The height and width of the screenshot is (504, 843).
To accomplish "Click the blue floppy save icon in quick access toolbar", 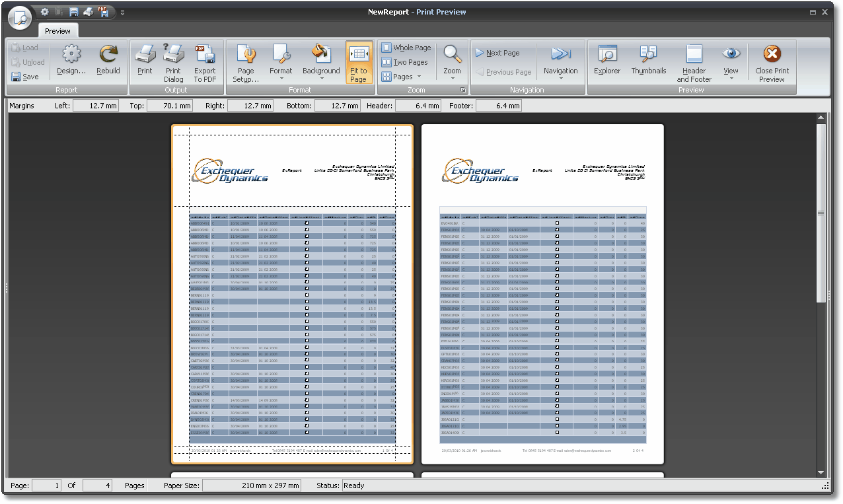I will click(74, 12).
